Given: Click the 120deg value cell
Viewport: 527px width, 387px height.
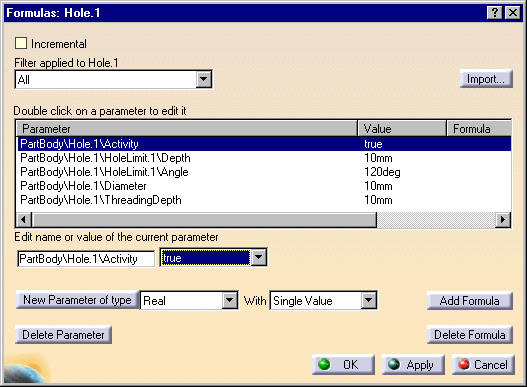Looking at the screenshot, I should tap(382, 172).
